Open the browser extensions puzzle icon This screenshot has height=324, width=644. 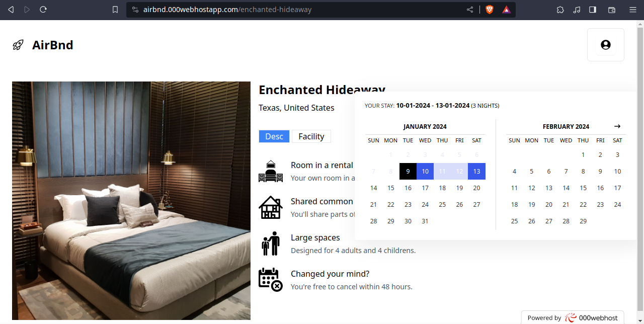coord(560,10)
